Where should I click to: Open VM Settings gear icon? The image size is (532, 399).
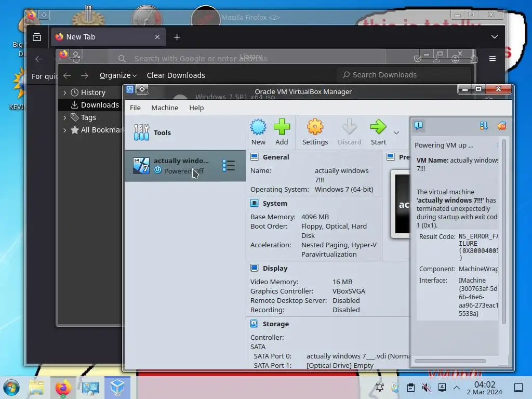[315, 132]
